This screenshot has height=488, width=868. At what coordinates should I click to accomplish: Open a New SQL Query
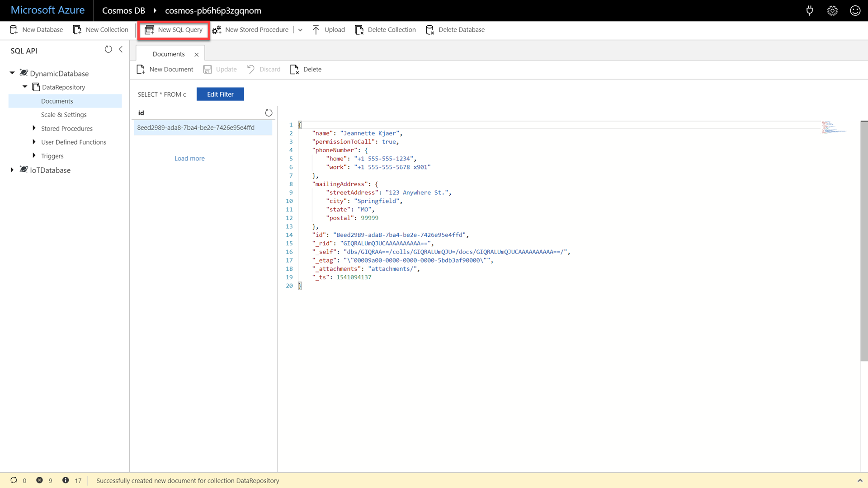pyautogui.click(x=174, y=30)
